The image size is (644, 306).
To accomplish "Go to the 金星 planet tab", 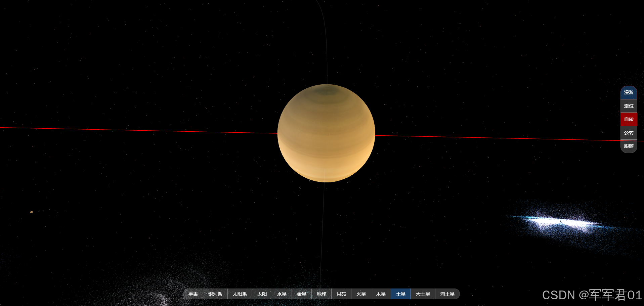I will click(302, 294).
